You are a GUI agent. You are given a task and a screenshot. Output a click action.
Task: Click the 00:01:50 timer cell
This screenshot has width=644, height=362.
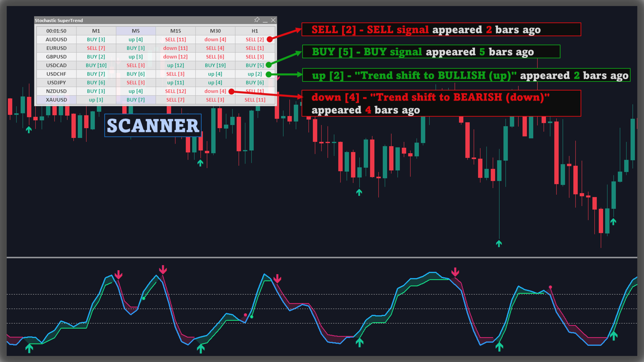[x=56, y=31]
